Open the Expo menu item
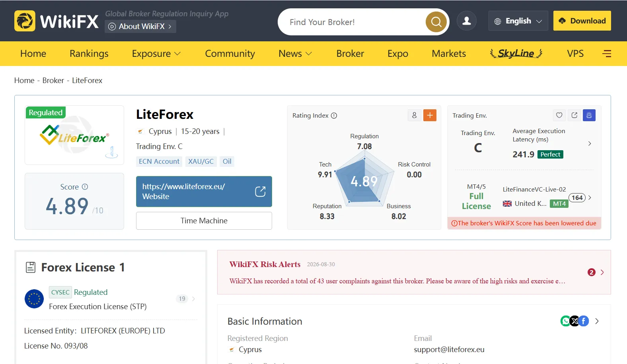 pos(398,54)
